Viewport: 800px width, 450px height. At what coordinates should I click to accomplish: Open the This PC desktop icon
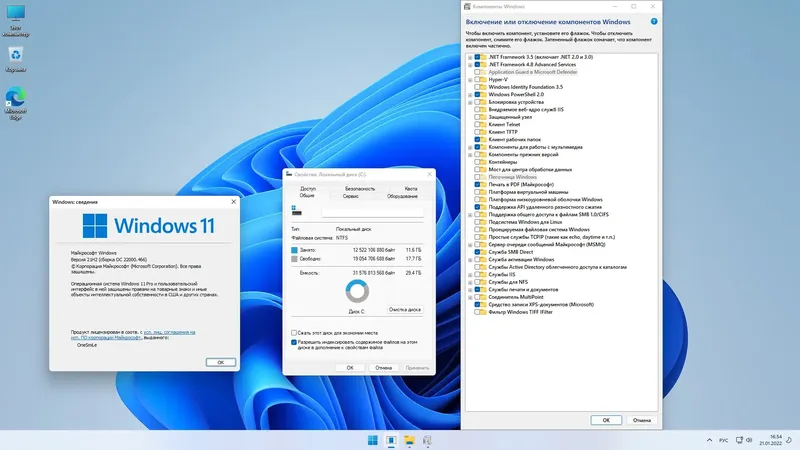pyautogui.click(x=16, y=20)
